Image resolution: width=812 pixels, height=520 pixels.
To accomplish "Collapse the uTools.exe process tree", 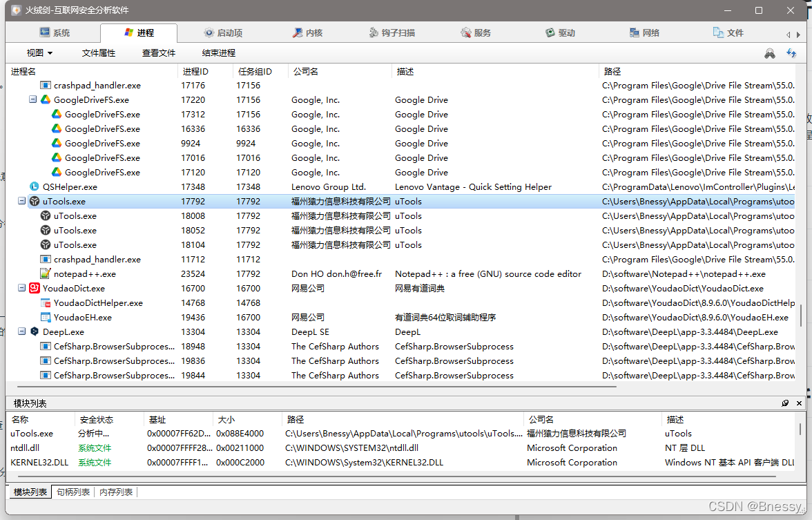I will 22,200.
